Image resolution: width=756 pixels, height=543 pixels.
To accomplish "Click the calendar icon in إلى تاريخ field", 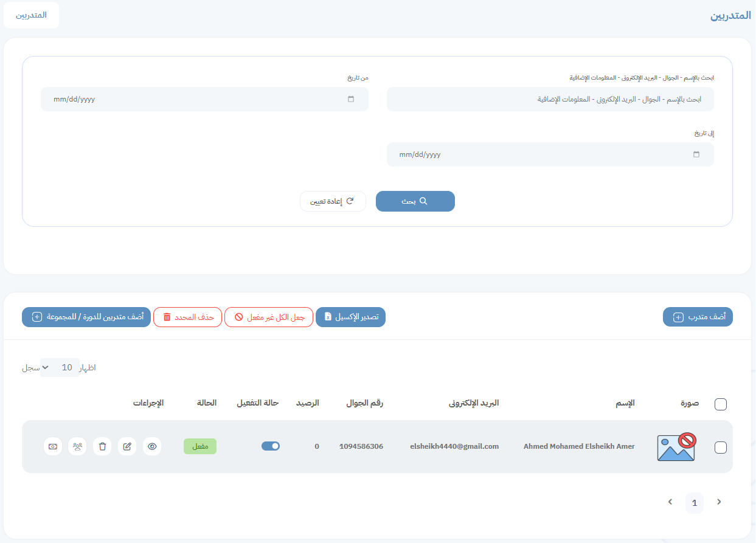I will coord(697,154).
